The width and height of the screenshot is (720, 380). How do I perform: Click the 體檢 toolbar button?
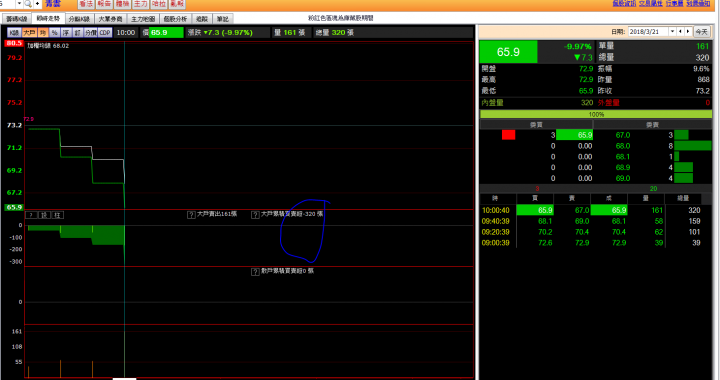(x=123, y=4)
